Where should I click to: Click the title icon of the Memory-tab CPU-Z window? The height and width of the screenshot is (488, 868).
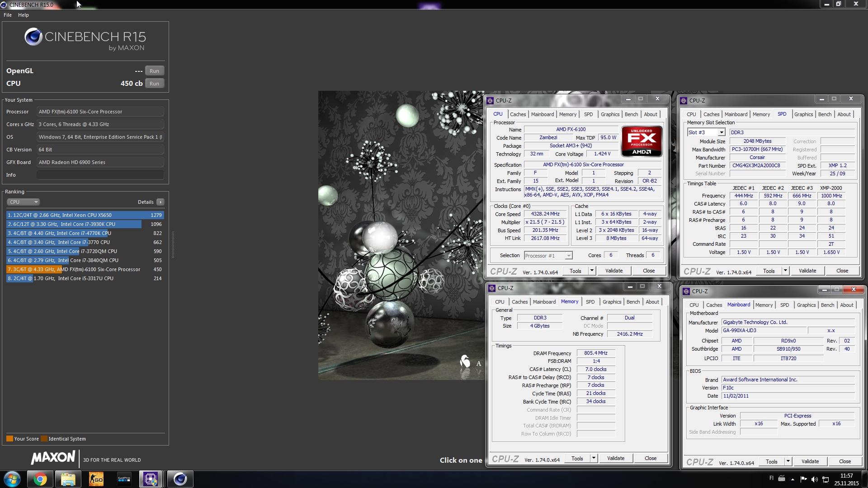pyautogui.click(x=492, y=288)
